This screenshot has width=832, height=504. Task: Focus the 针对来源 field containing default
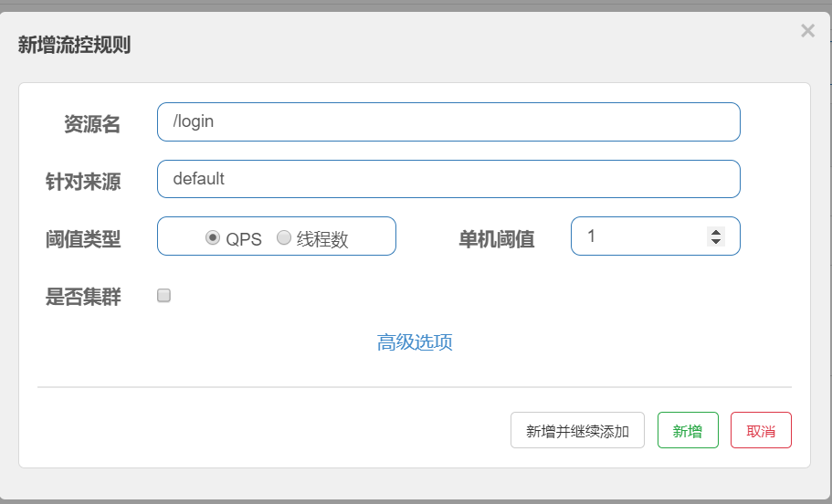448,179
